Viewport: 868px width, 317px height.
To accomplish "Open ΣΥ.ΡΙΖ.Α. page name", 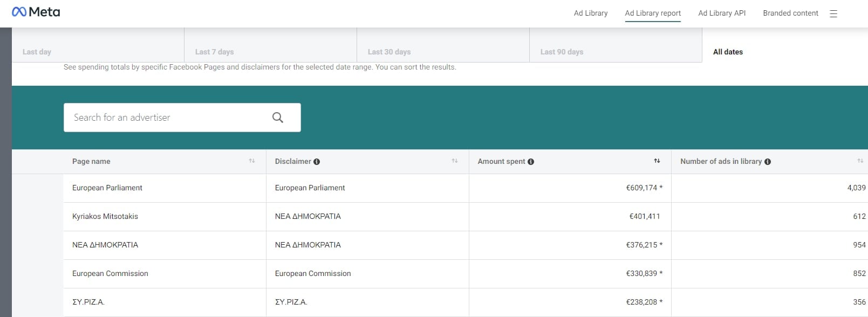I will pyautogui.click(x=88, y=302).
